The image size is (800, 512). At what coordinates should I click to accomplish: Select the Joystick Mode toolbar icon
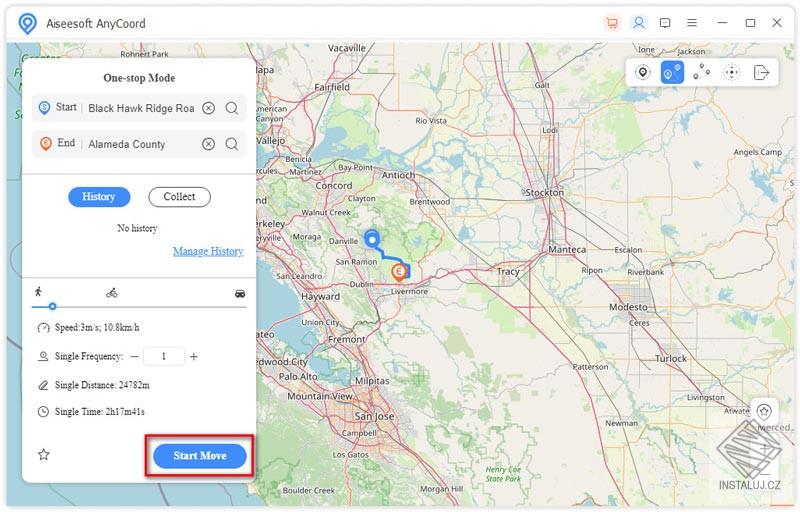coord(732,72)
